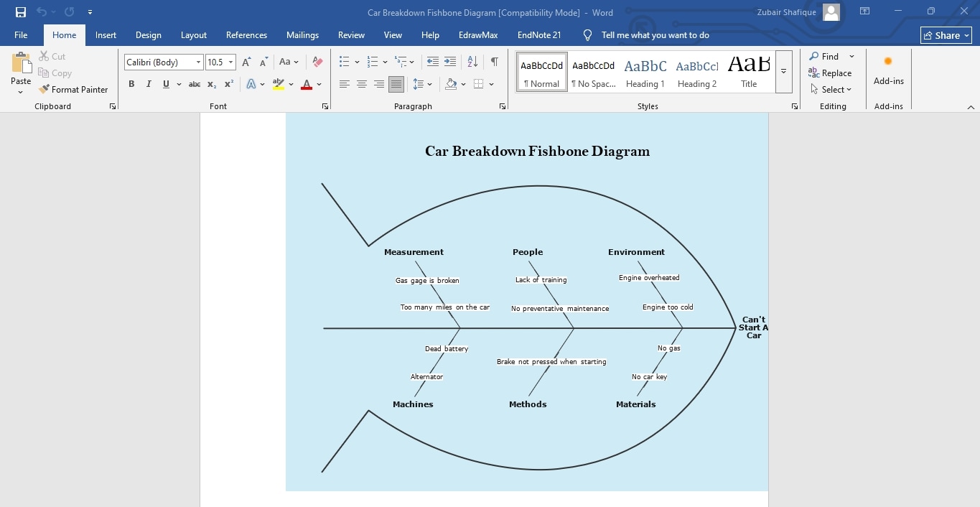This screenshot has height=507, width=980.
Task: Apply italic formatting
Action: [x=149, y=84]
